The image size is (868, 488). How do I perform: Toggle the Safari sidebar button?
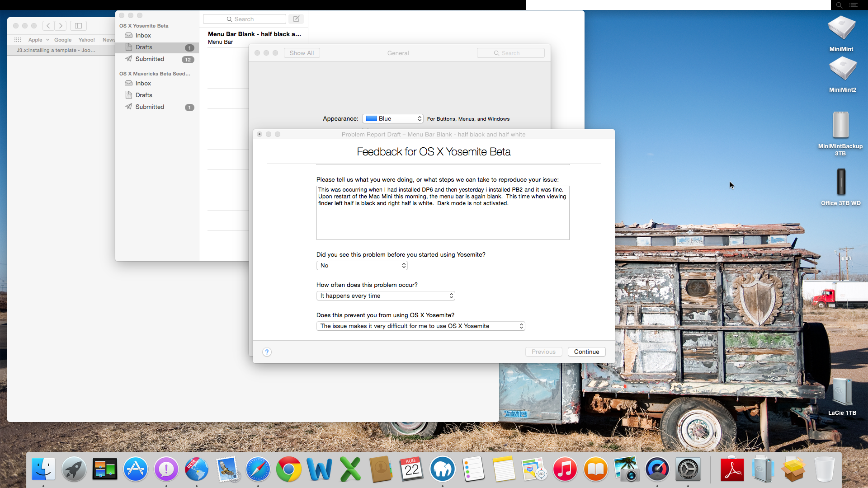pos(78,26)
